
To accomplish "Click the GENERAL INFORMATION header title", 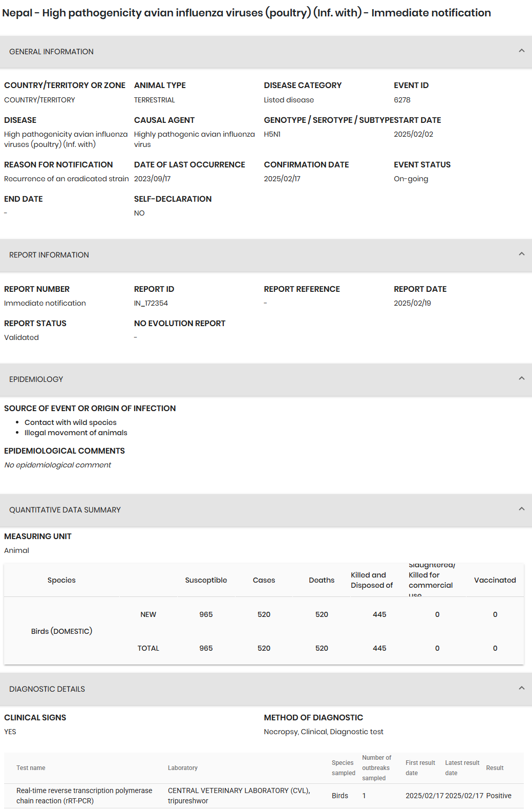I will tap(51, 52).
